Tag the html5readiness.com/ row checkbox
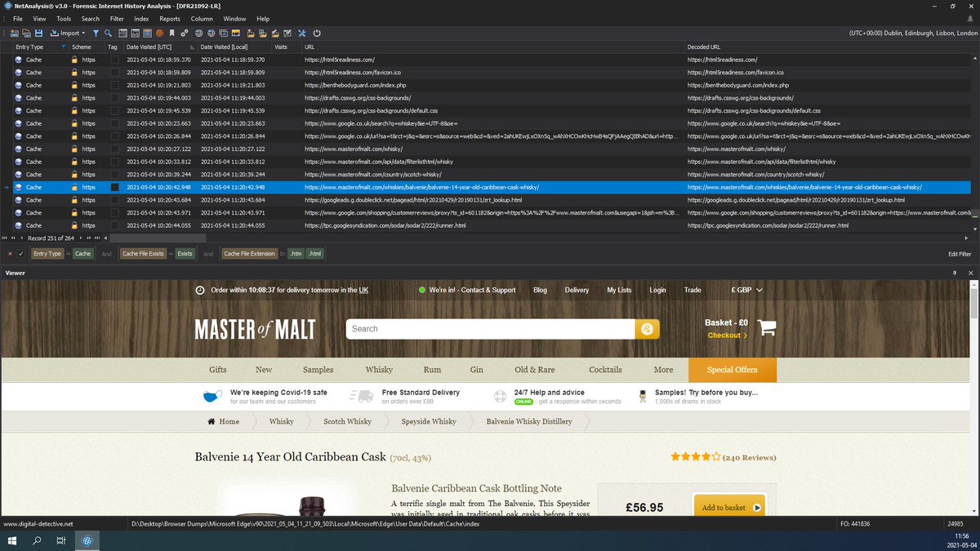The width and height of the screenshot is (980, 551). pyautogui.click(x=115, y=60)
